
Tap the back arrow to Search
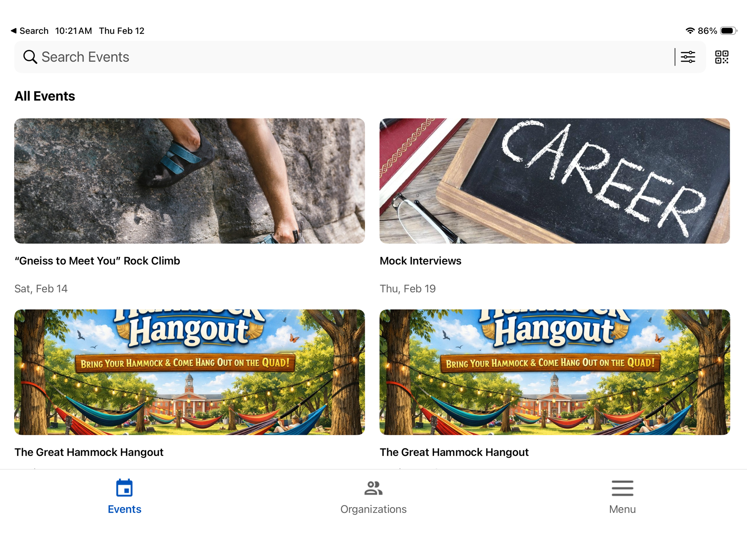coord(14,31)
